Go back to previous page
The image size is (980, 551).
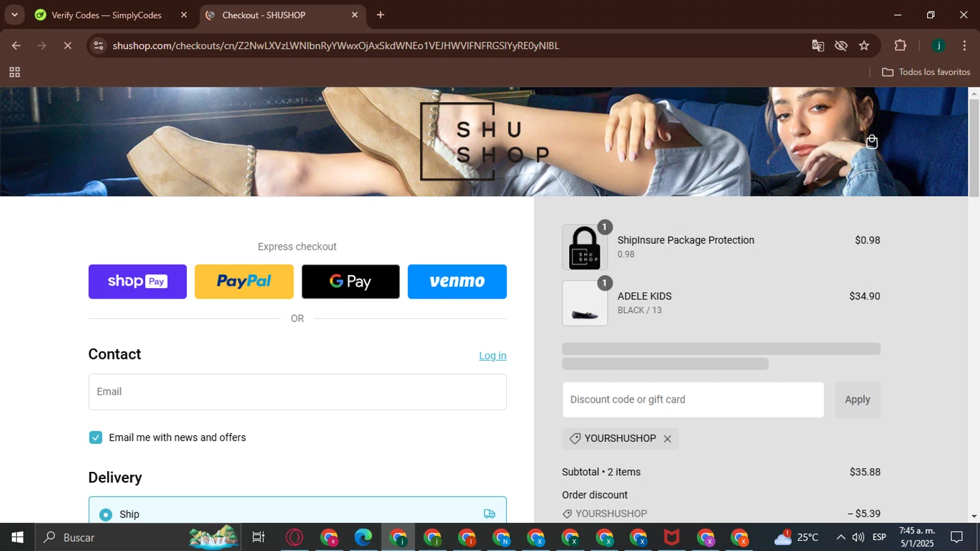[x=16, y=46]
